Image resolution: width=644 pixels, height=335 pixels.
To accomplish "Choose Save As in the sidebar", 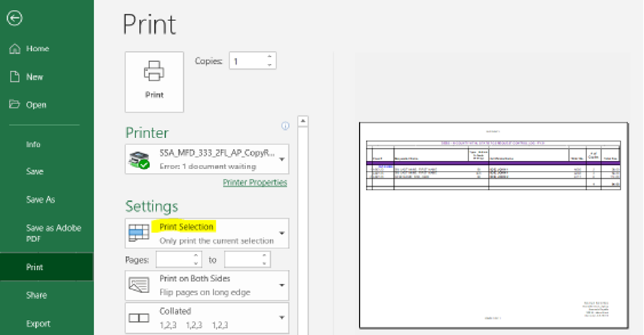I will [40, 199].
